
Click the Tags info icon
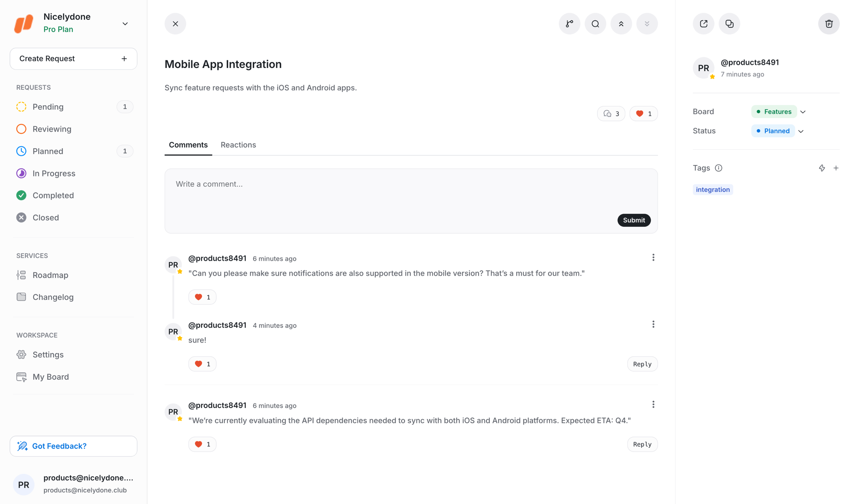pyautogui.click(x=718, y=168)
